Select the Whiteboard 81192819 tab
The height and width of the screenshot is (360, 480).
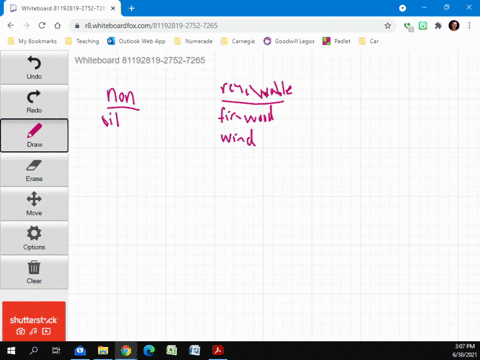click(62, 8)
